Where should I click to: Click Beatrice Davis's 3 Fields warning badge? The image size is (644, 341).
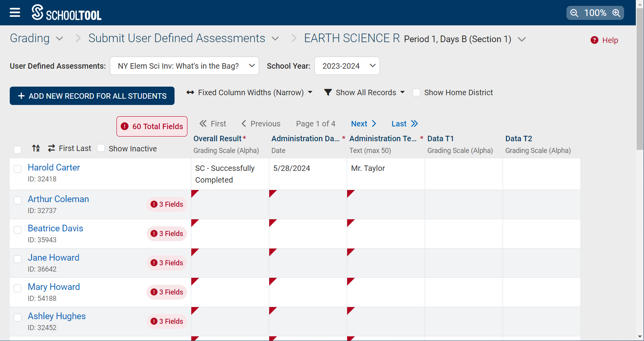[x=167, y=234]
